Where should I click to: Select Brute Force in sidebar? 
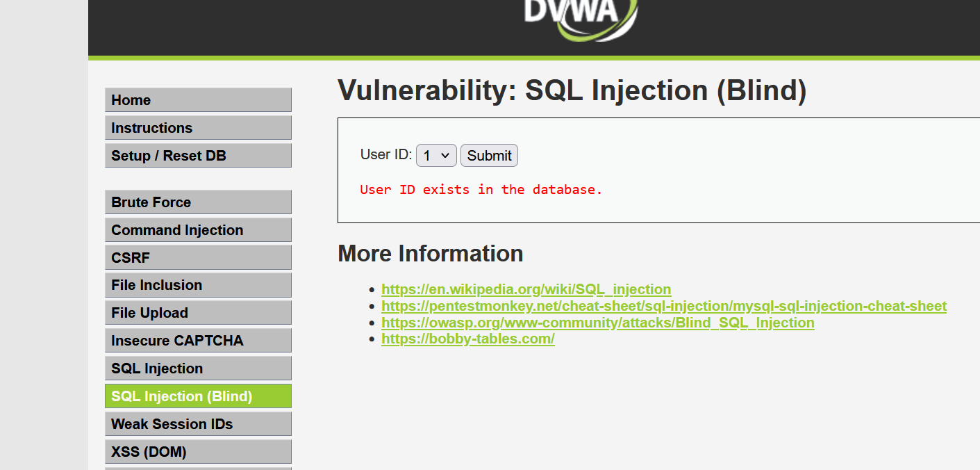198,202
